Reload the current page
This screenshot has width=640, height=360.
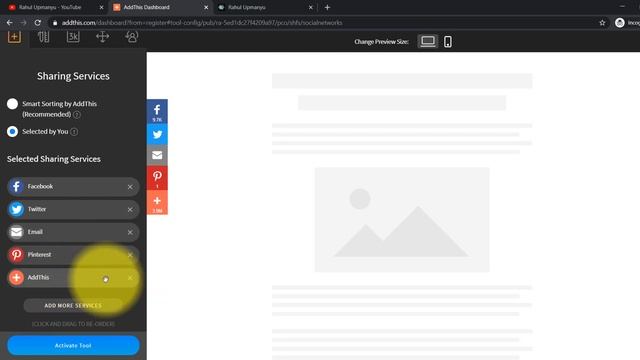[x=38, y=23]
